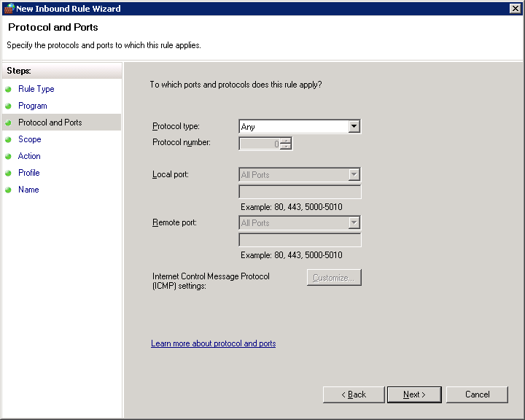525x420 pixels.
Task: Jump to the Scope step
Action: pyautogui.click(x=30, y=139)
